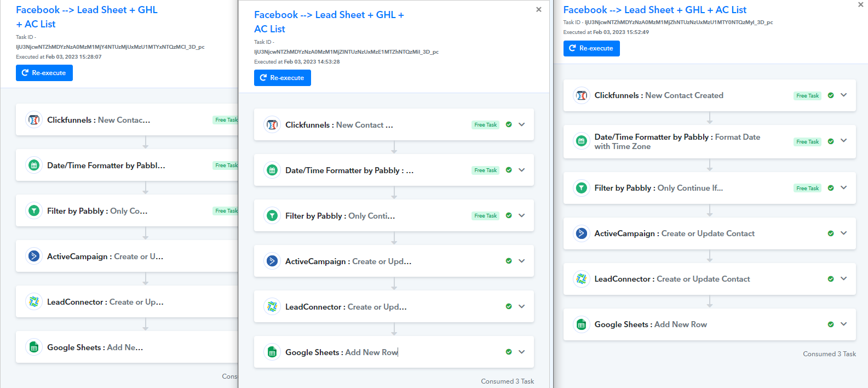Click Consumed 3 Task text in middle panel
This screenshot has height=388, width=868.
(508, 381)
